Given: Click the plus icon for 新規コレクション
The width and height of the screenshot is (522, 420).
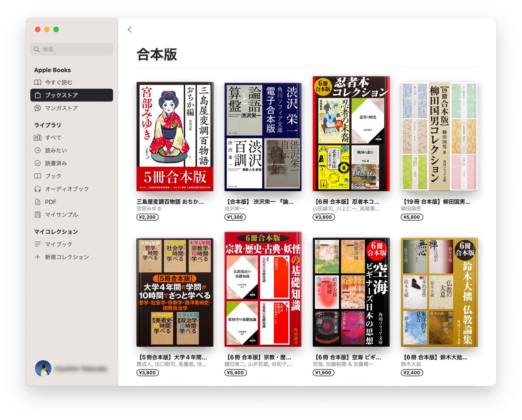Looking at the screenshot, I should 38,257.
